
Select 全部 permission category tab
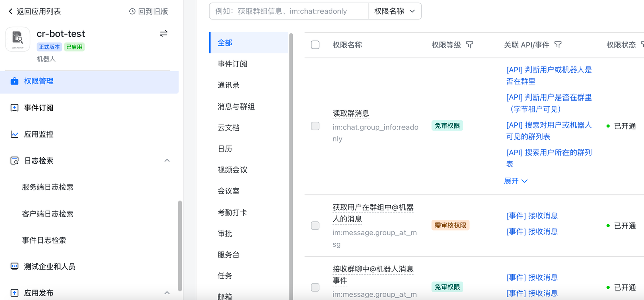click(249, 43)
